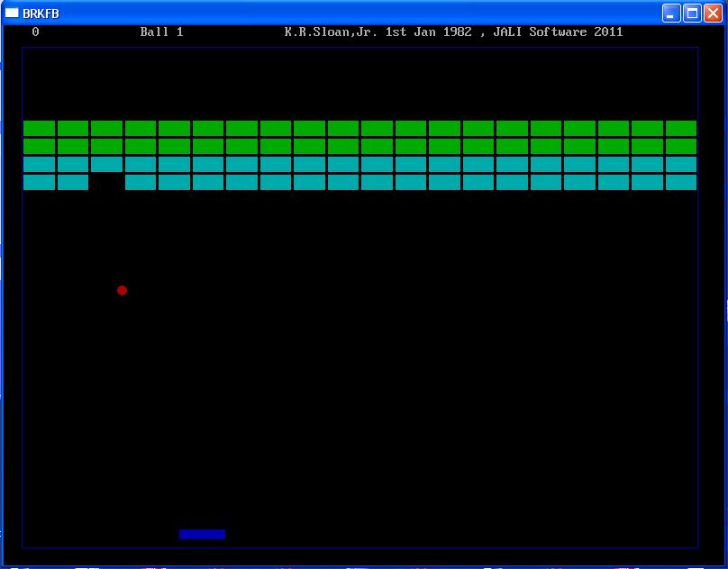Click the BRKFB icon in the title bar
This screenshot has height=569, width=728.
(11, 13)
